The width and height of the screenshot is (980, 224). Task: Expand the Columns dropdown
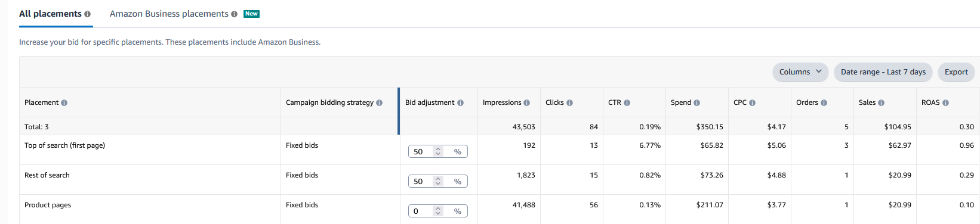click(800, 72)
